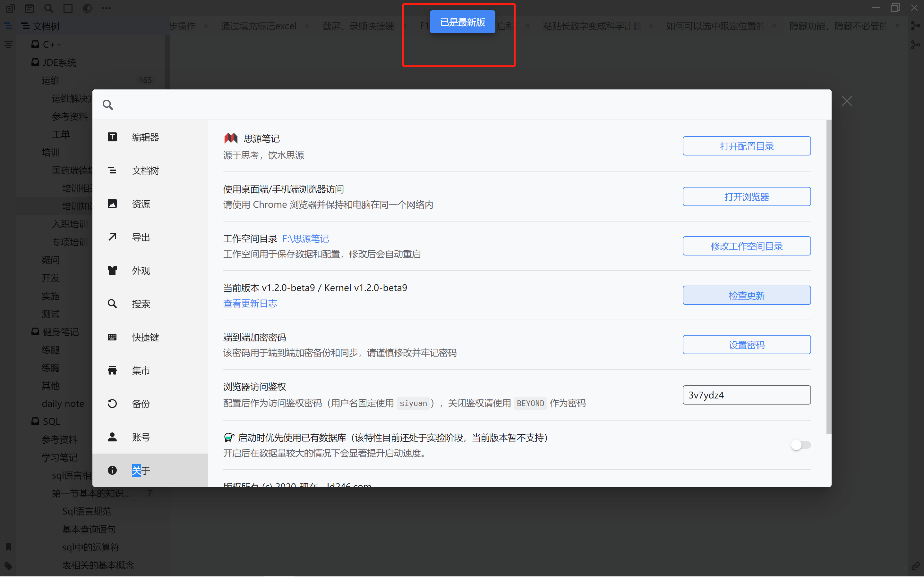Expand the SQL notebook in tree

[51, 421]
